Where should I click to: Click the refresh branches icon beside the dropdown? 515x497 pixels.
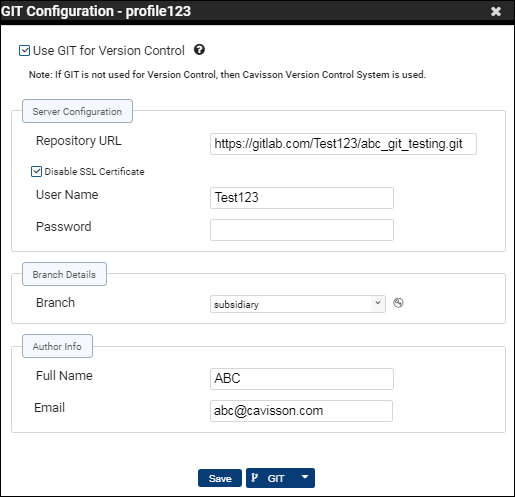398,303
